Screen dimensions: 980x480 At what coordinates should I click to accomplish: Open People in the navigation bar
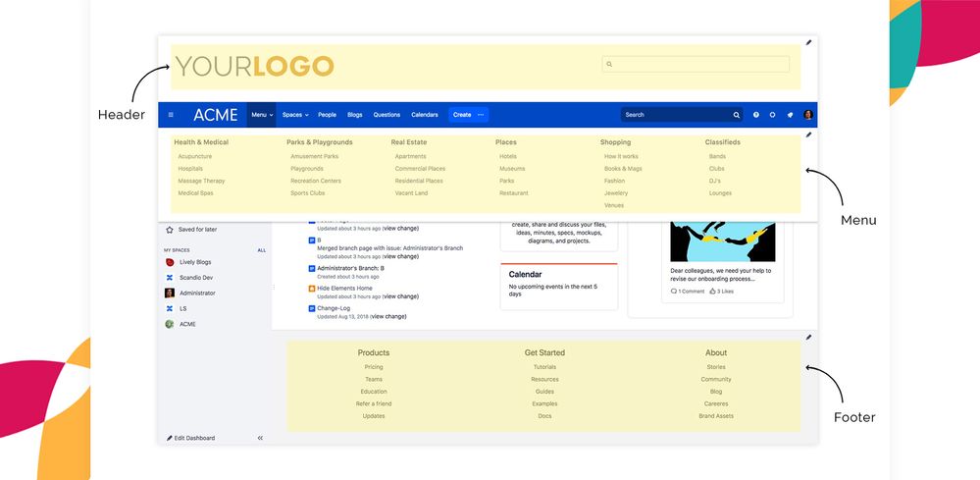coord(327,115)
